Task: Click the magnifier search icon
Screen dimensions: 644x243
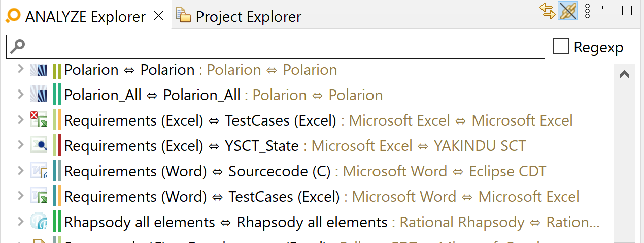Action: click(18, 46)
